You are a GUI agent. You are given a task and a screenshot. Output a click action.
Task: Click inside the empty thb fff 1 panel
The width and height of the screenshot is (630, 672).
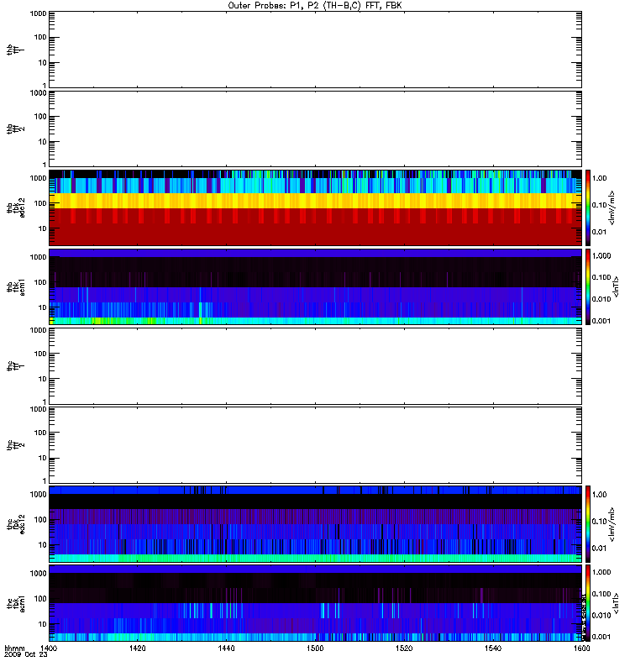315,50
